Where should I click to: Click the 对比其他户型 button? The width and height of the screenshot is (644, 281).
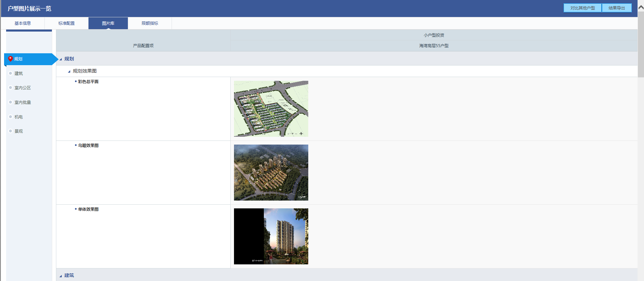(x=582, y=8)
